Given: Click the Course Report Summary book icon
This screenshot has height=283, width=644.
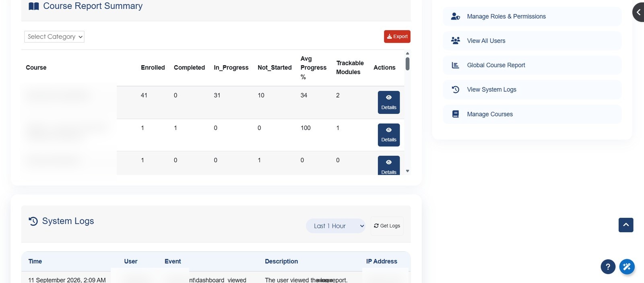Looking at the screenshot, I should pos(34,6).
